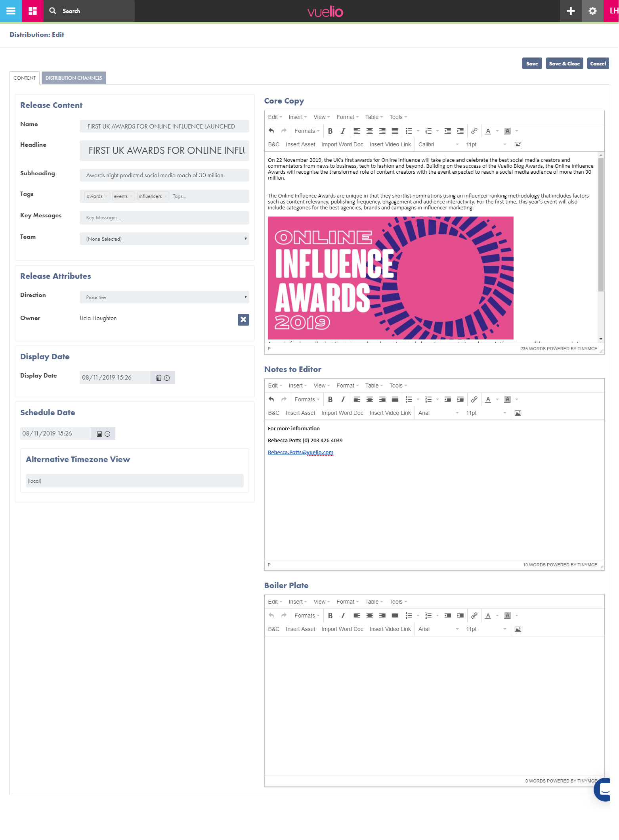
Task: Open Tools menu in Boiler Plate editor
Action: point(398,602)
